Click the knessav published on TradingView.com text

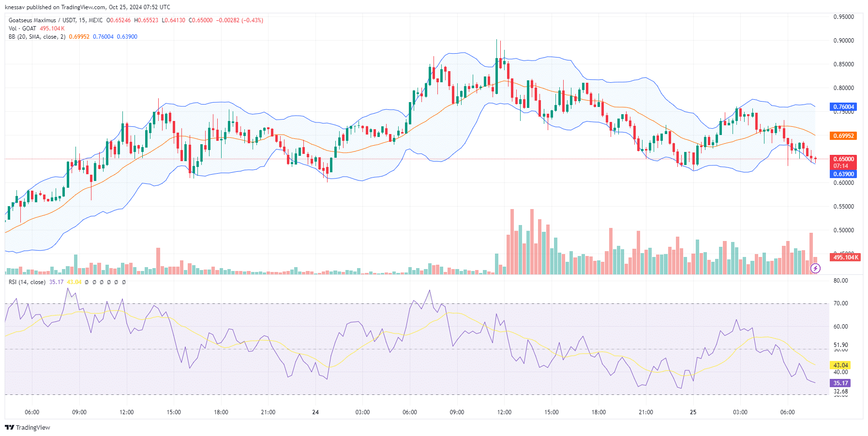(55, 7)
